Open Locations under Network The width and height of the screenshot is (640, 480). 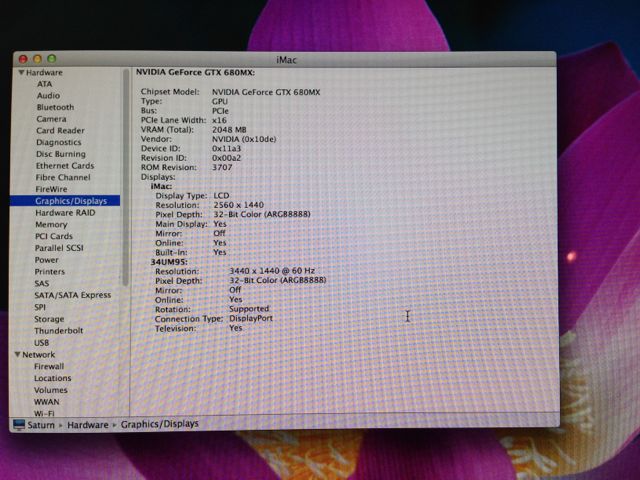(x=53, y=378)
